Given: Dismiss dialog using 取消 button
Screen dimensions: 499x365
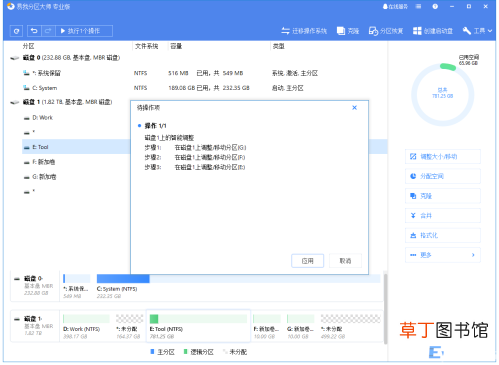Looking at the screenshot, I should (345, 261).
